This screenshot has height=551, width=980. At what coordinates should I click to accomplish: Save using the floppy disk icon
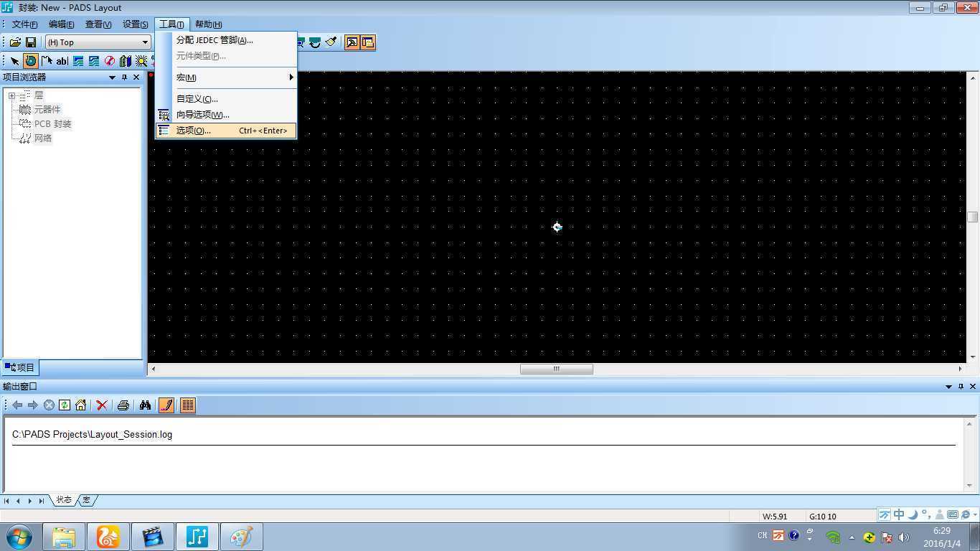pyautogui.click(x=31, y=42)
